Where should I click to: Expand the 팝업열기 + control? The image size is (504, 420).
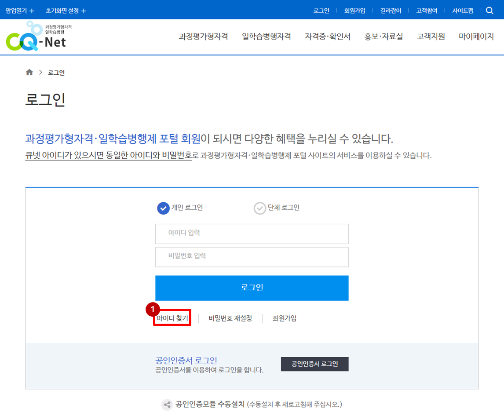click(20, 11)
